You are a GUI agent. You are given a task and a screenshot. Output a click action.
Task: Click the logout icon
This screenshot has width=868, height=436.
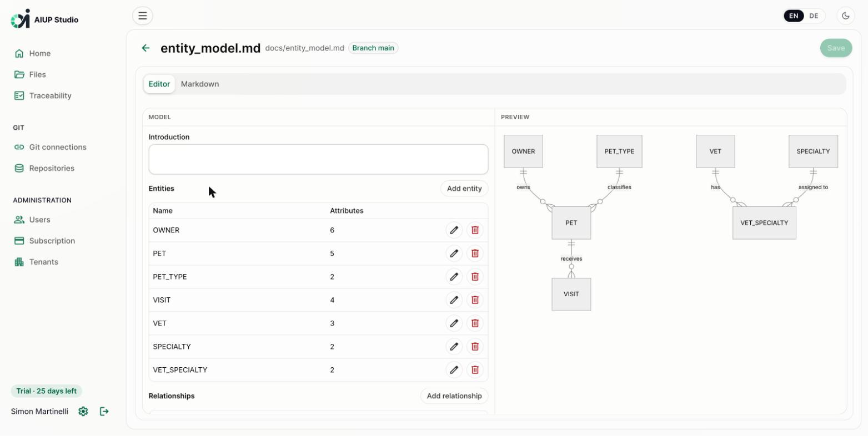(104, 411)
